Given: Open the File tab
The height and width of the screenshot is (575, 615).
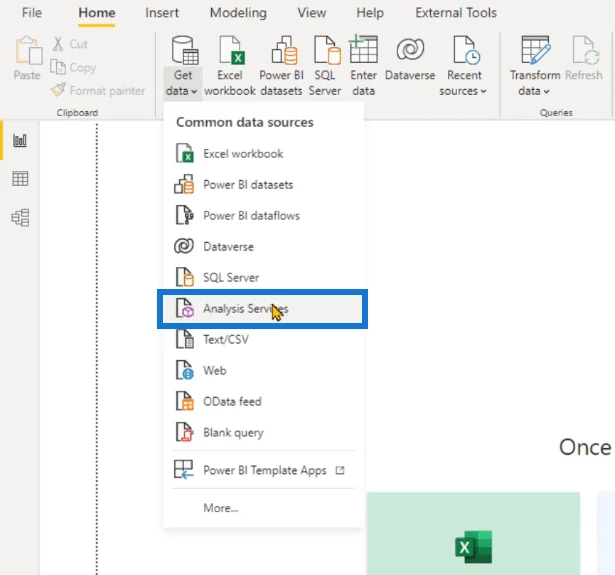Looking at the screenshot, I should point(32,13).
